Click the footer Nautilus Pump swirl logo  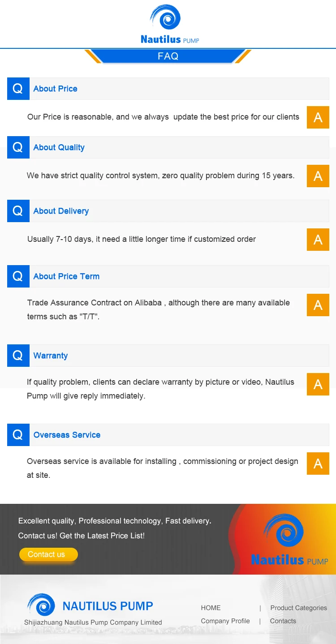(x=41, y=605)
